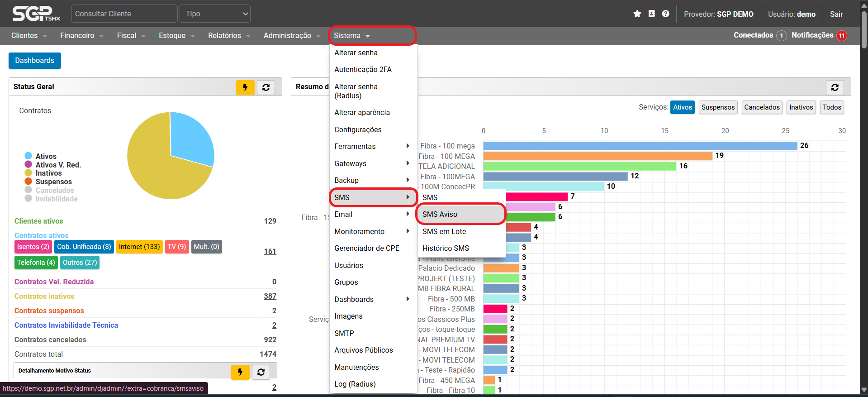Focus the Consultar Cliente search field
868x397 pixels.
124,14
